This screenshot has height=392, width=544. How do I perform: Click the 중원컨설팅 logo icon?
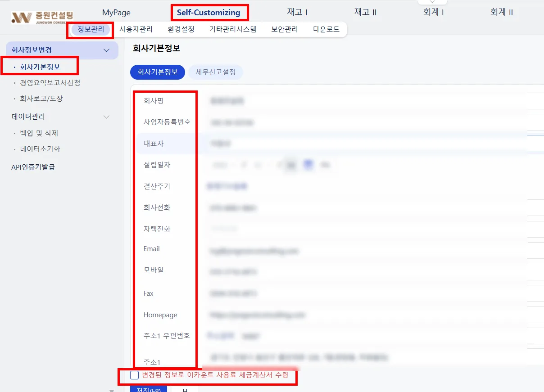(x=21, y=18)
